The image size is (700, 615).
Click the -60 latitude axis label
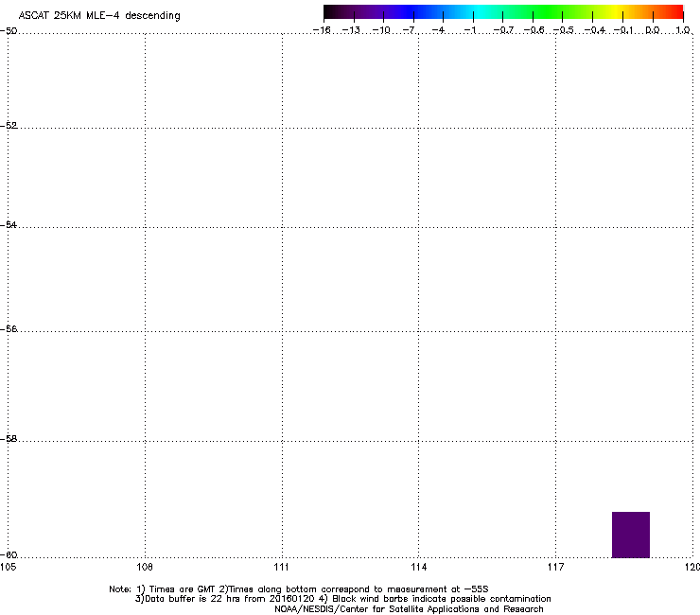pos(9,554)
